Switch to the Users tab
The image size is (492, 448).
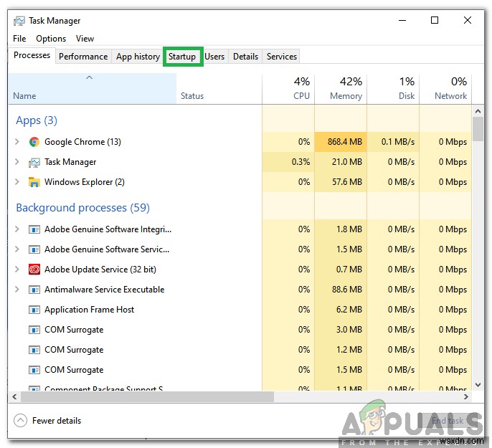[214, 57]
